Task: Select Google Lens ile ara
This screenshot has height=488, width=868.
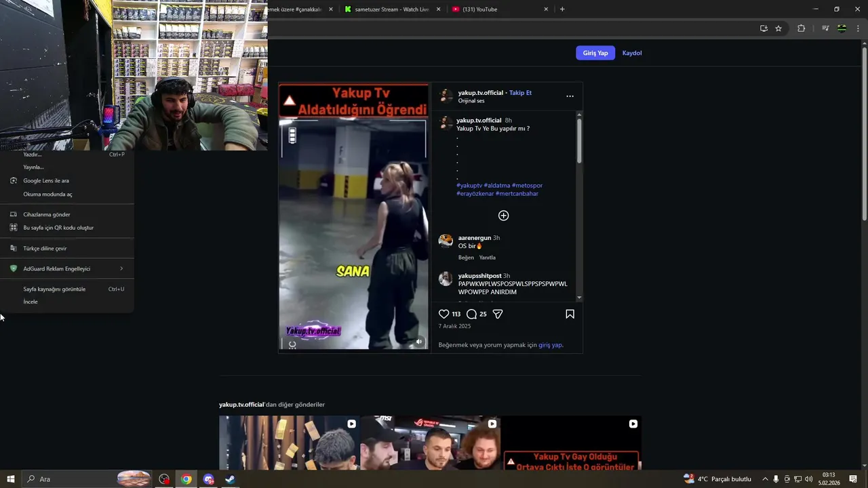Action: pyautogui.click(x=67, y=181)
